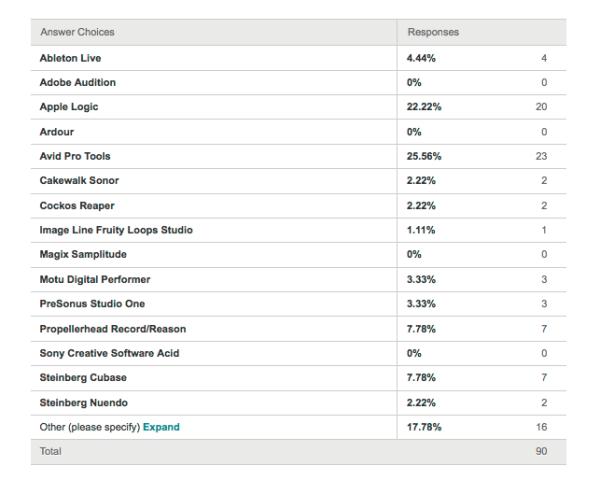Select the Steinberg Nuendo row label
Image resolution: width=600 pixels, height=480 pixels.
(84, 403)
